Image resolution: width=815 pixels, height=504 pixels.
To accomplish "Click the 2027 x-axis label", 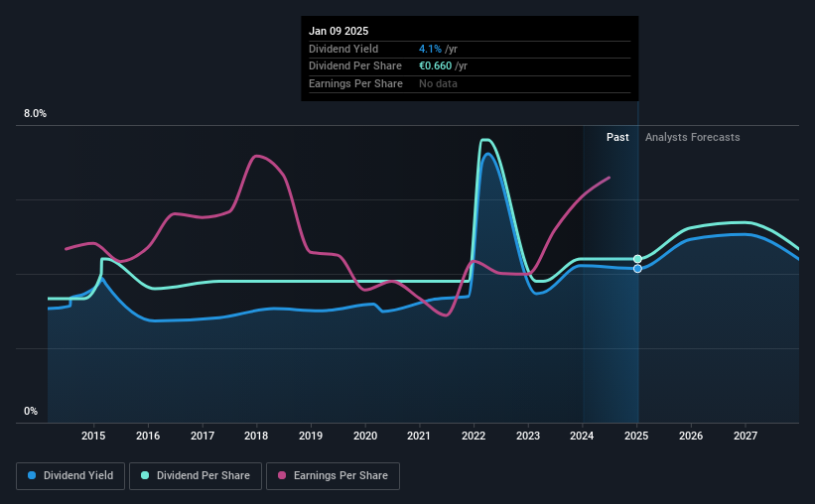I will click(746, 436).
